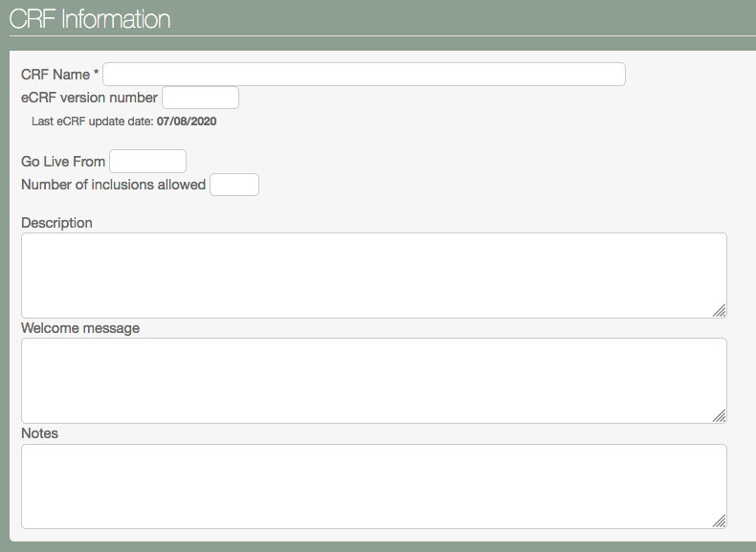Click the Go Live From date field

click(x=147, y=162)
